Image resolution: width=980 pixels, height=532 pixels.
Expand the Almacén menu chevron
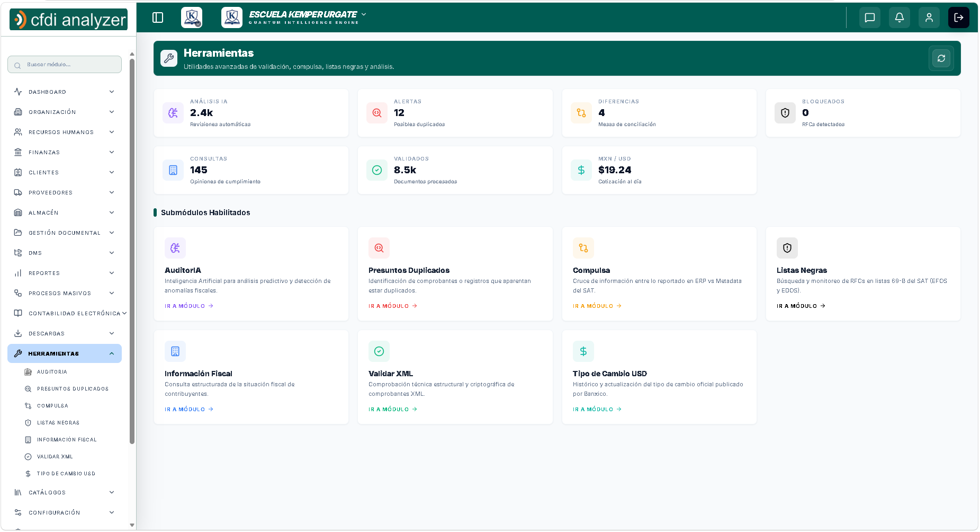[112, 212]
